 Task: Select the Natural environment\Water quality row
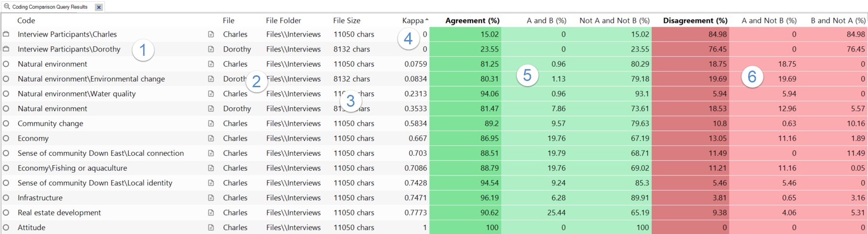[76, 94]
